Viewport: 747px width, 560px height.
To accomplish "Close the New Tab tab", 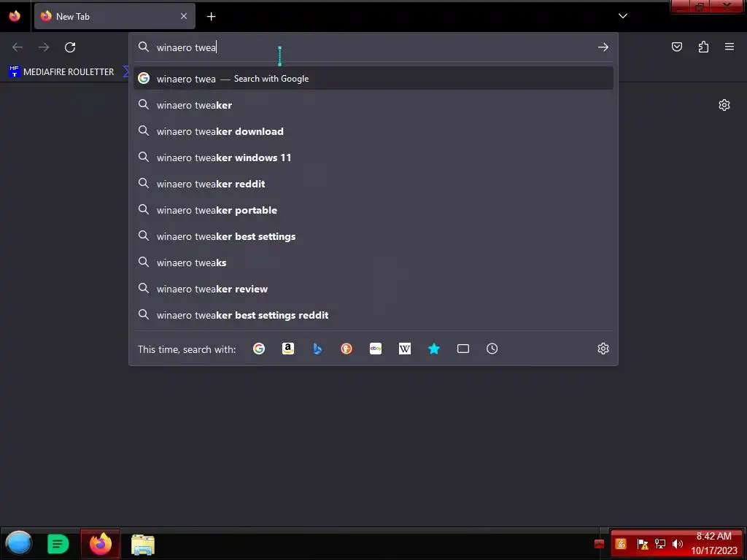I will point(184,16).
